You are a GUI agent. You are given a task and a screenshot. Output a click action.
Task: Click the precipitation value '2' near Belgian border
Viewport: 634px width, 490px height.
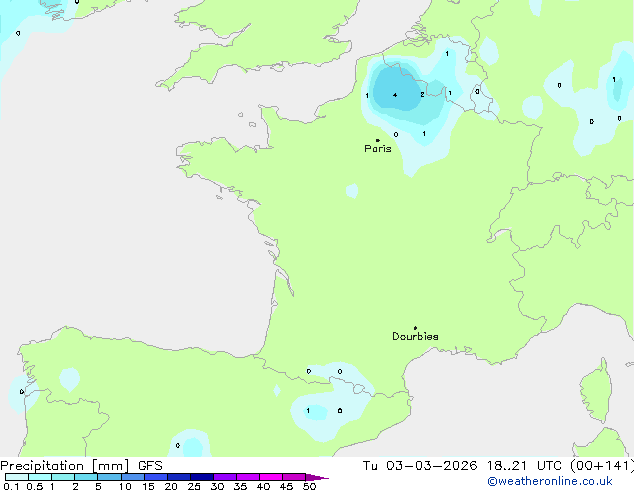click(422, 95)
